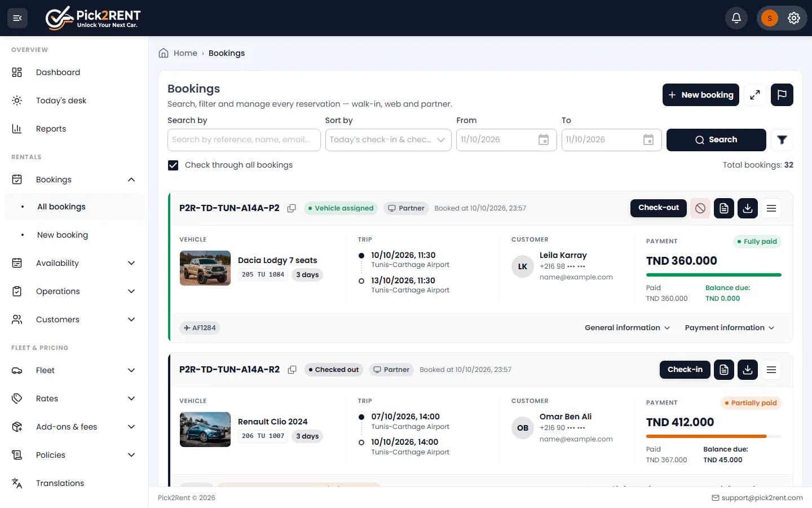Click the Dacia Lodgy vehicle thumbnail

pyautogui.click(x=205, y=268)
